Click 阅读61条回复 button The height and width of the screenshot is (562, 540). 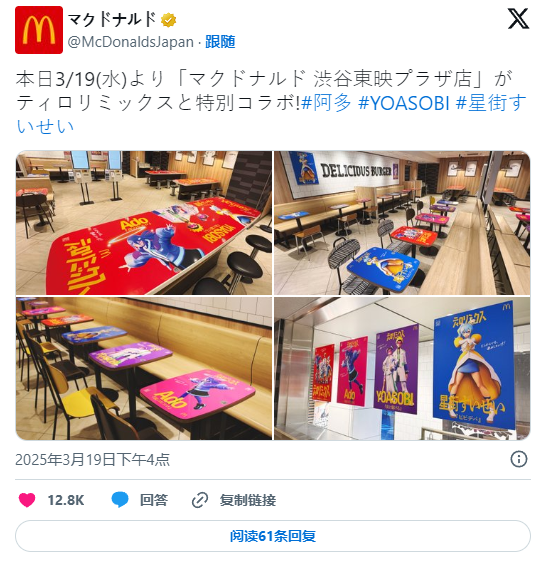[x=273, y=536]
